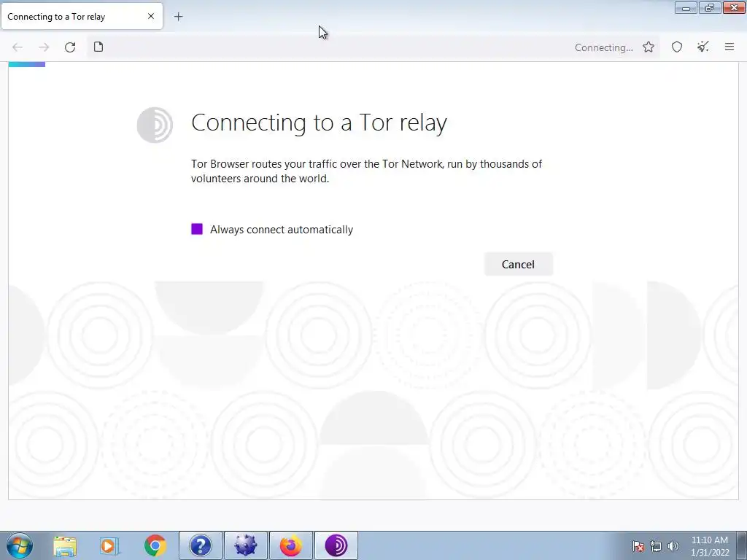Viewport: 747px width, 560px height.
Task: Minimize the Tor Browser window
Action: pyautogui.click(x=686, y=7)
